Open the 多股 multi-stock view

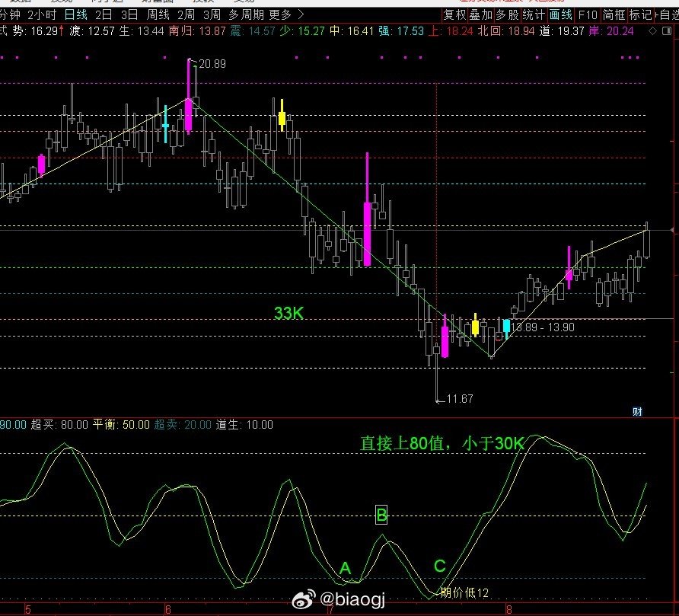[x=508, y=15]
